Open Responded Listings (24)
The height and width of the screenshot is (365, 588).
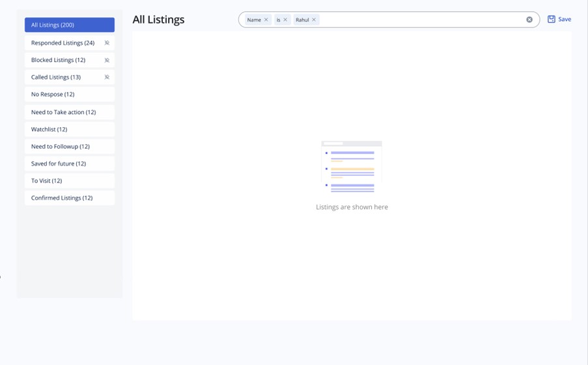[63, 43]
